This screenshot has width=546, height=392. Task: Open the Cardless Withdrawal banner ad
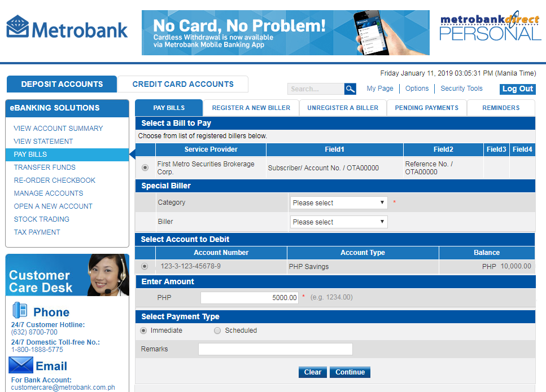point(286,33)
